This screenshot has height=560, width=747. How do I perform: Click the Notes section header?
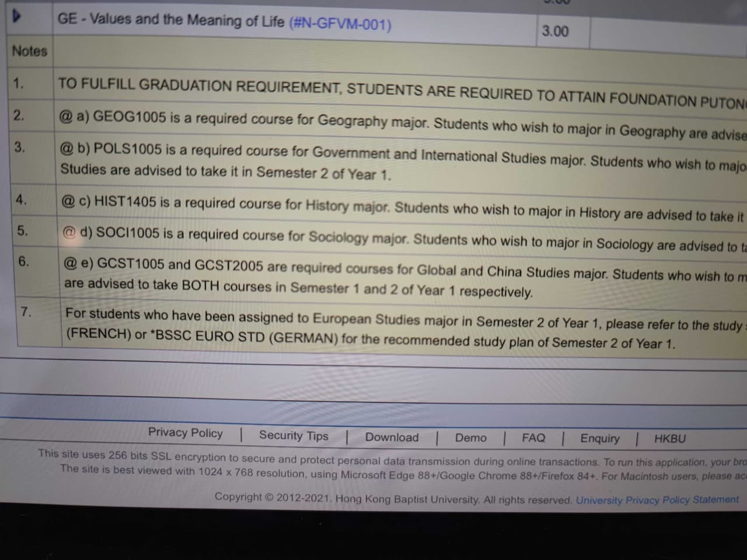[x=29, y=51]
